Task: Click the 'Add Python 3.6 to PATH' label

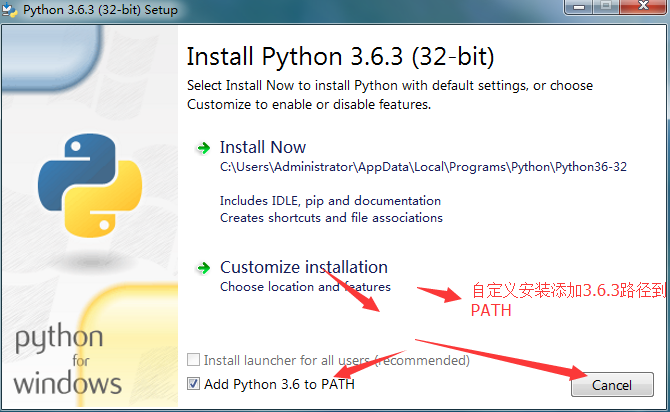Action: point(279,384)
